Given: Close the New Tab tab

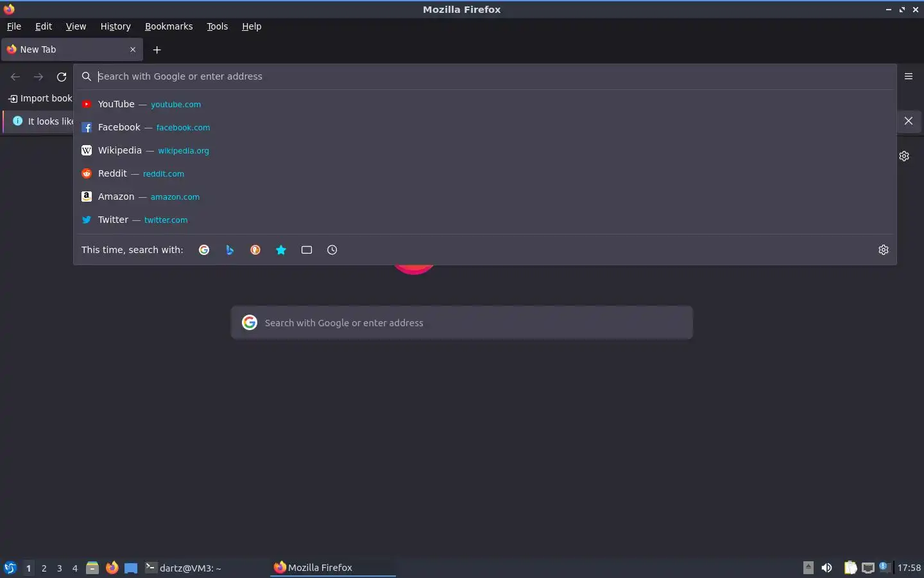Looking at the screenshot, I should pos(133,49).
